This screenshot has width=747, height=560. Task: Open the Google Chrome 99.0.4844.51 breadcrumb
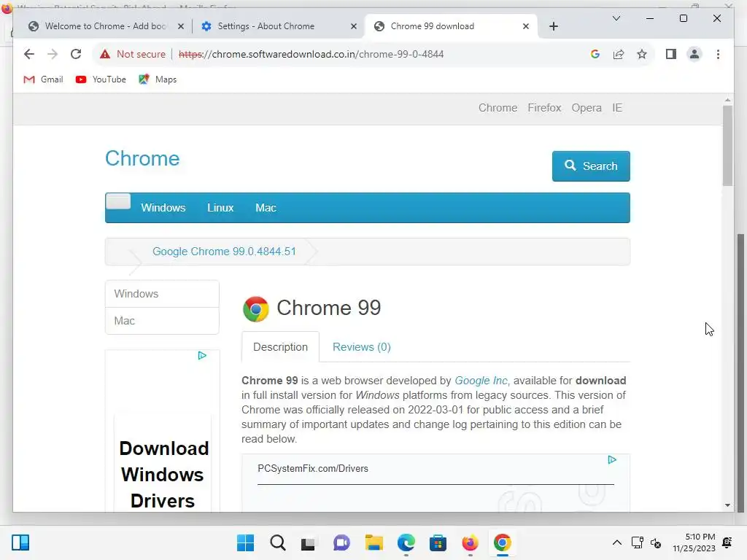pos(224,252)
